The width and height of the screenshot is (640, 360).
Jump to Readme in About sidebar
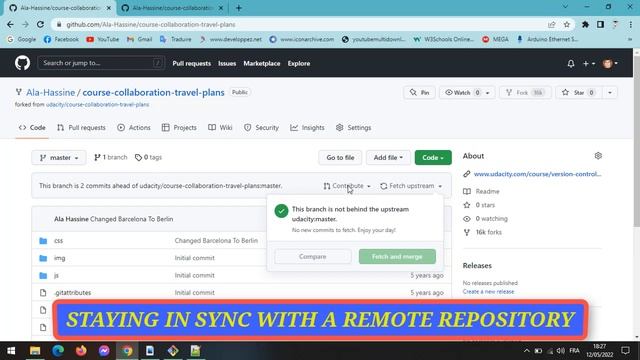(x=487, y=191)
